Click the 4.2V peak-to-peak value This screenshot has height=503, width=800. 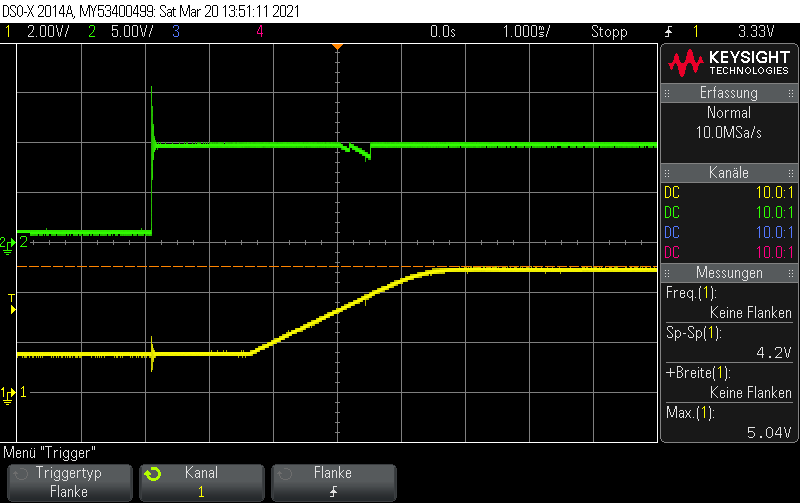(773, 353)
